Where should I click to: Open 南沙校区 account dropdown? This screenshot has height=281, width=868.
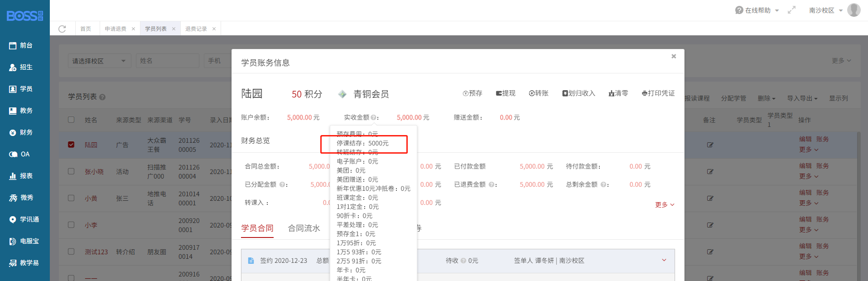click(825, 10)
